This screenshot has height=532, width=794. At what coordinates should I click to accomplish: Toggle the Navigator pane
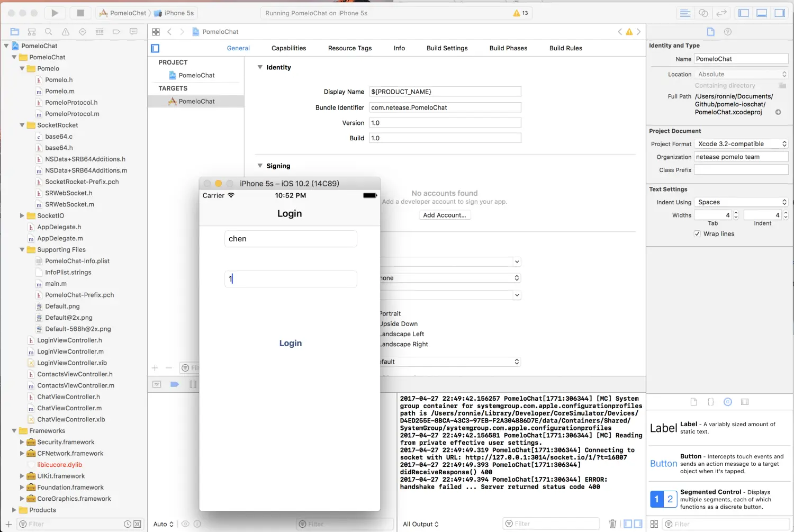(744, 13)
